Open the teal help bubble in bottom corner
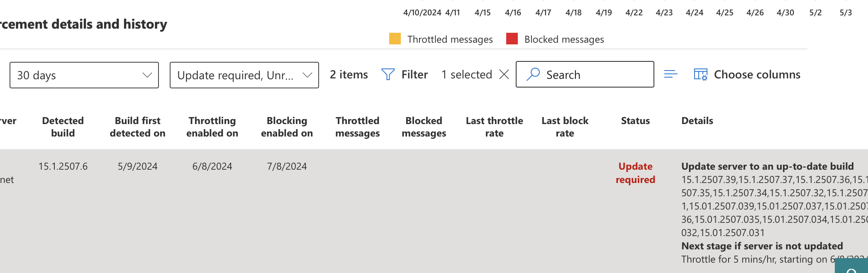This screenshot has width=868, height=273. coord(853,268)
